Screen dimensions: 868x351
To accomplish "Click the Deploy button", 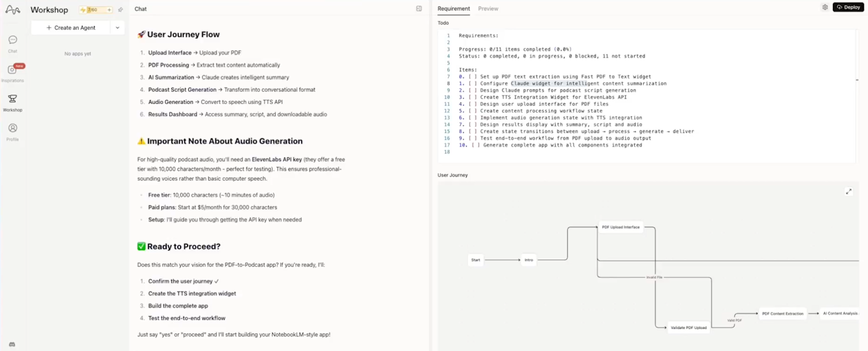I will [848, 7].
